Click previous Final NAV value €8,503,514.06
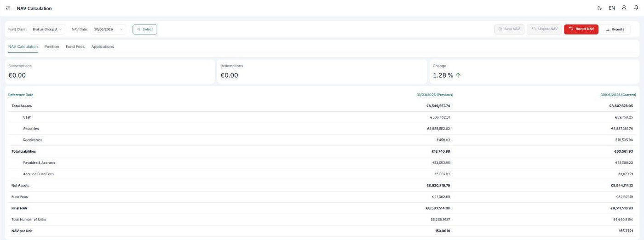Viewport: 644px width, 240px height. tap(438, 208)
